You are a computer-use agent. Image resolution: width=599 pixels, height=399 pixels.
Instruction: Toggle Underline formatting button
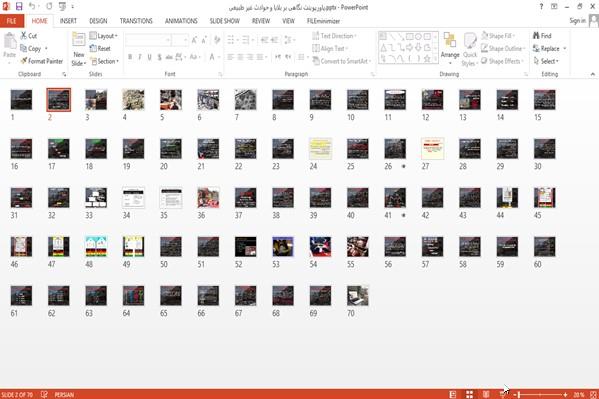pos(149,57)
